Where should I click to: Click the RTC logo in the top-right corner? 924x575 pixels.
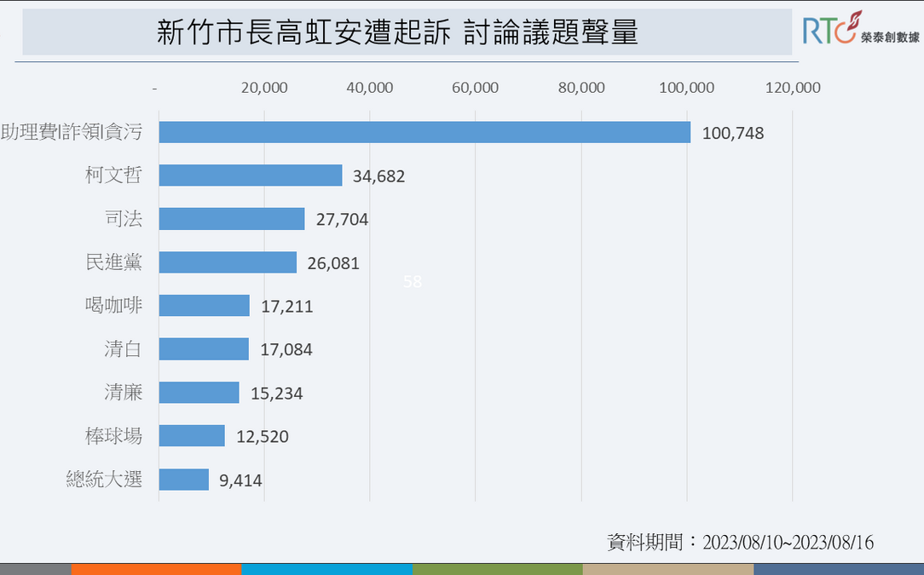click(860, 31)
